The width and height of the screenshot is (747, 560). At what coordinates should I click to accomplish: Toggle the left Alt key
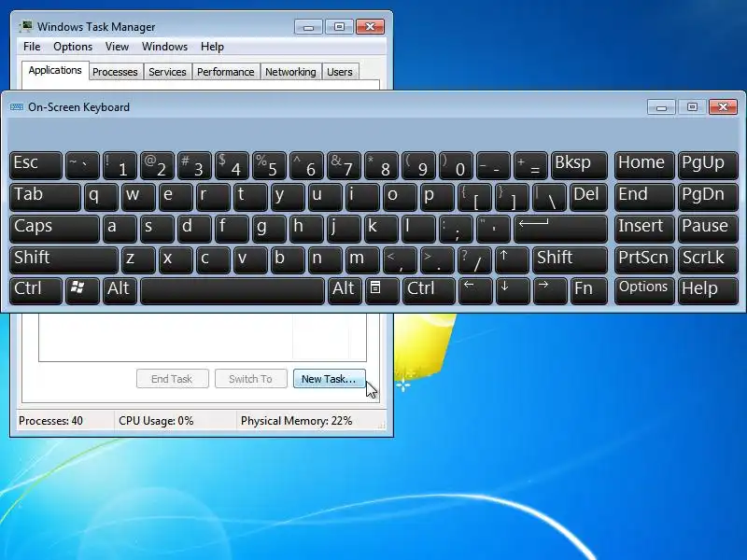[x=120, y=290]
